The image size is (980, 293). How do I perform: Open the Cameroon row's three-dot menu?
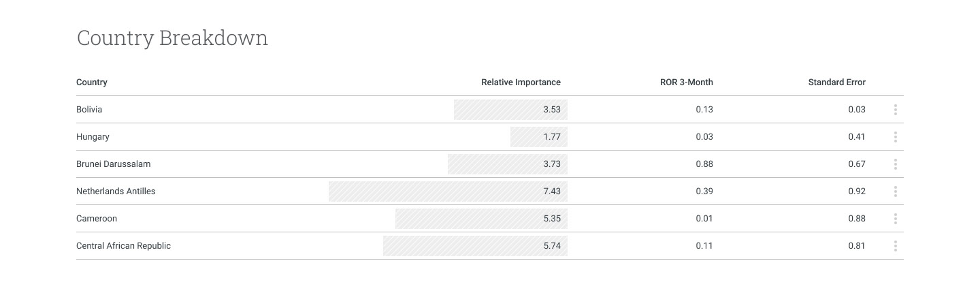[x=895, y=219]
